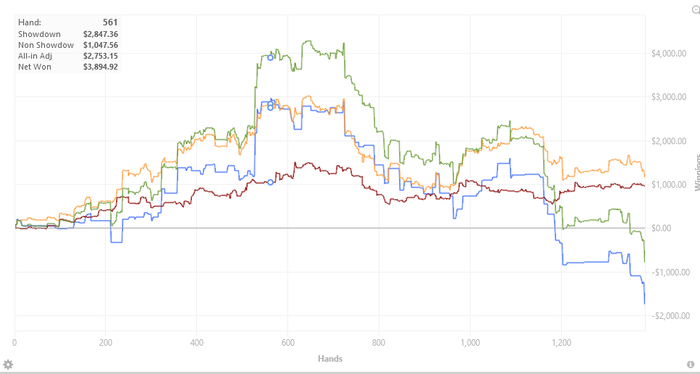Click the 1,200 tick on hands axis
This screenshot has width=700, height=374.
pyautogui.click(x=561, y=343)
